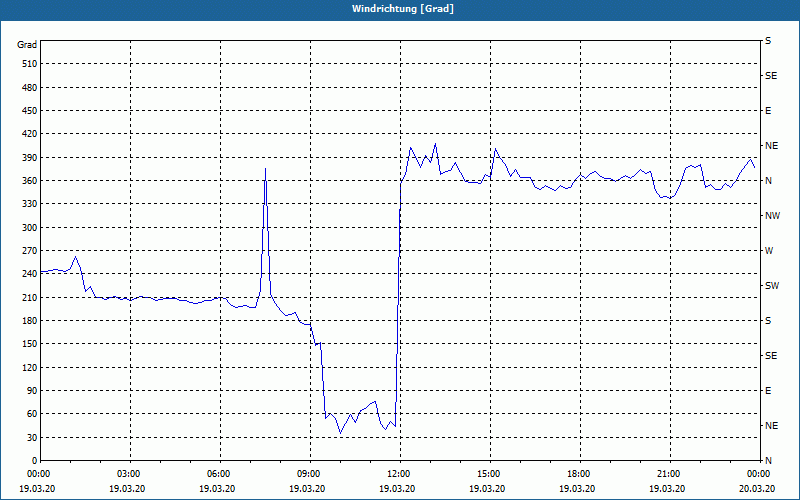The image size is (800, 500).
Task: Click the SW compass direction label
Action: tap(772, 286)
